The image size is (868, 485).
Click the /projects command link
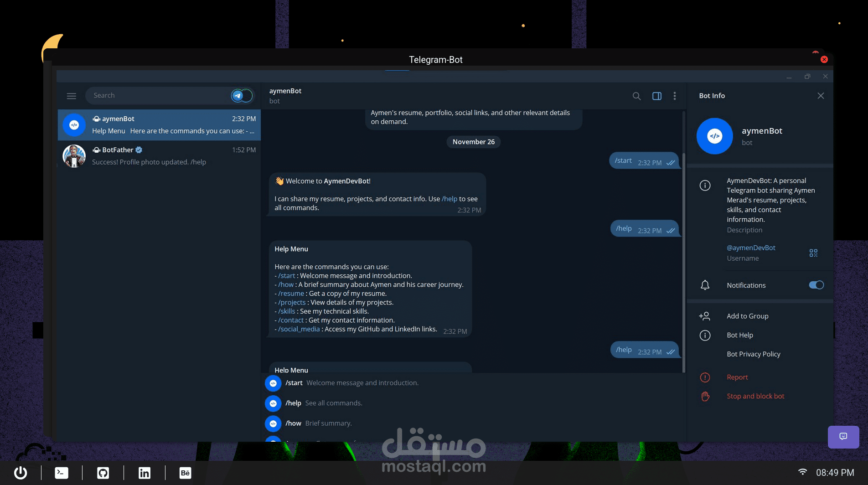[292, 303]
